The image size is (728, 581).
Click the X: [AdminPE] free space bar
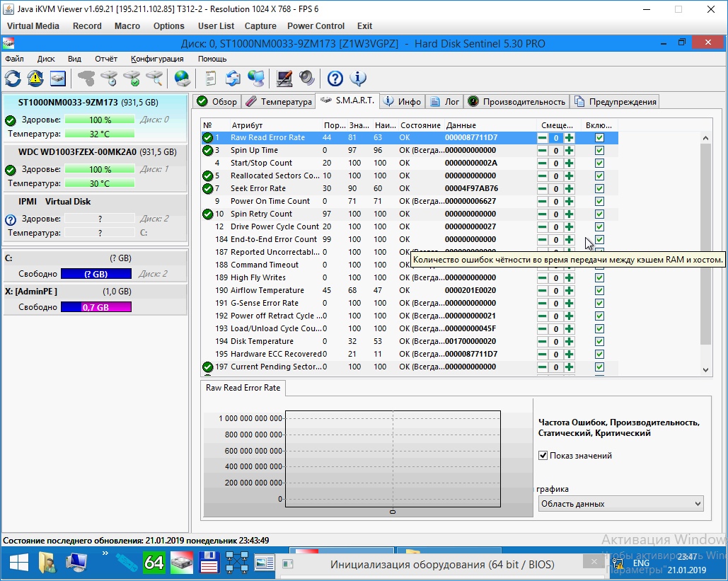96,307
